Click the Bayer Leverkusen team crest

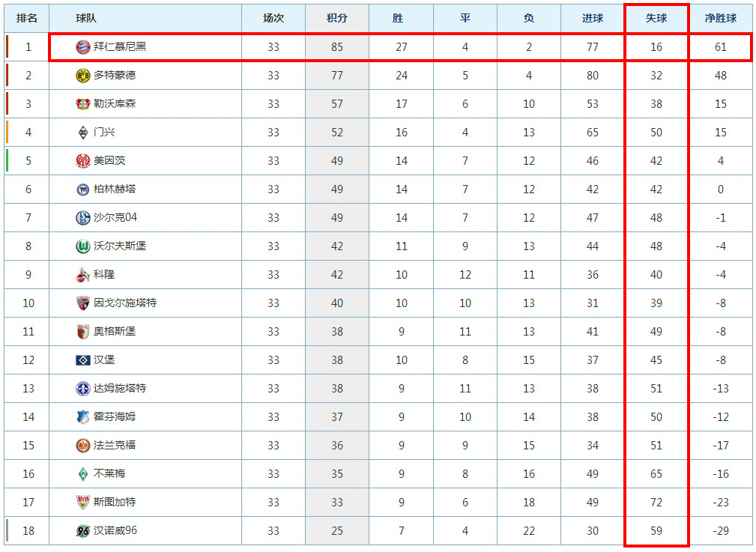(x=82, y=104)
